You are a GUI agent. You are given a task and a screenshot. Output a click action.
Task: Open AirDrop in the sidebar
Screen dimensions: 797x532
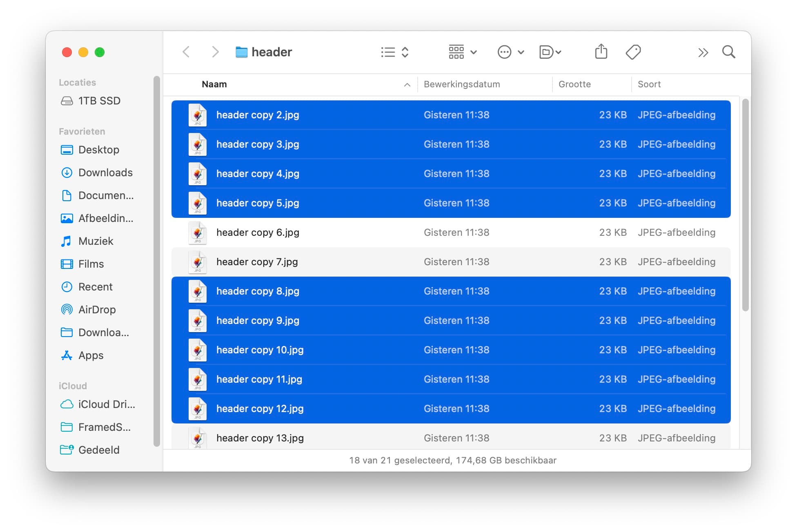click(x=97, y=310)
